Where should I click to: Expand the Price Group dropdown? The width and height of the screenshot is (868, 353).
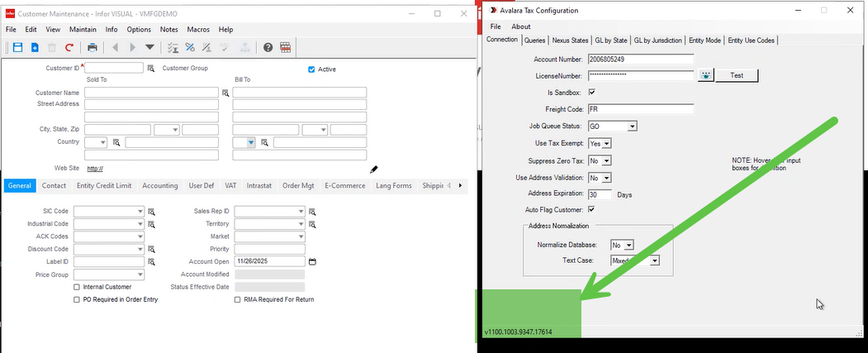(x=140, y=274)
